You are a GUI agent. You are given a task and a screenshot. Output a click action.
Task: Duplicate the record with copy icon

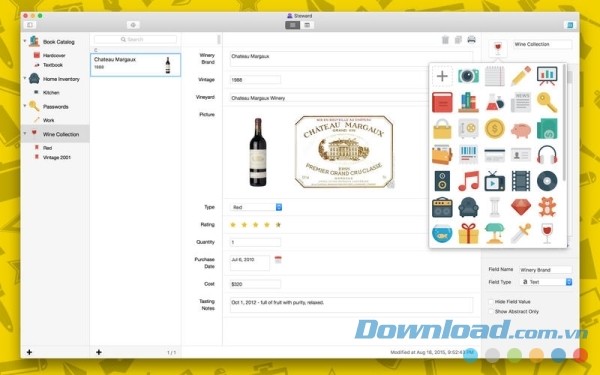pos(458,40)
